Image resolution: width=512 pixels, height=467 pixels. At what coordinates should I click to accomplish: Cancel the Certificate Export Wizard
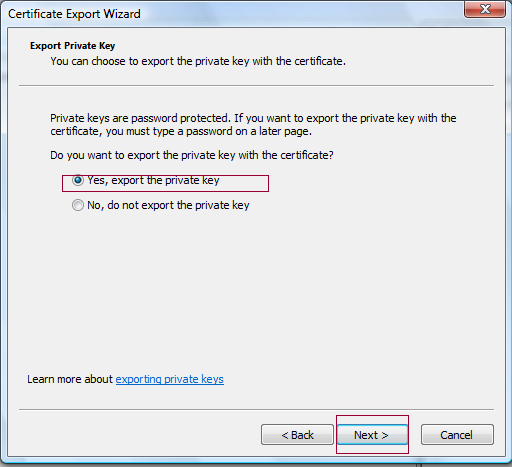[457, 435]
